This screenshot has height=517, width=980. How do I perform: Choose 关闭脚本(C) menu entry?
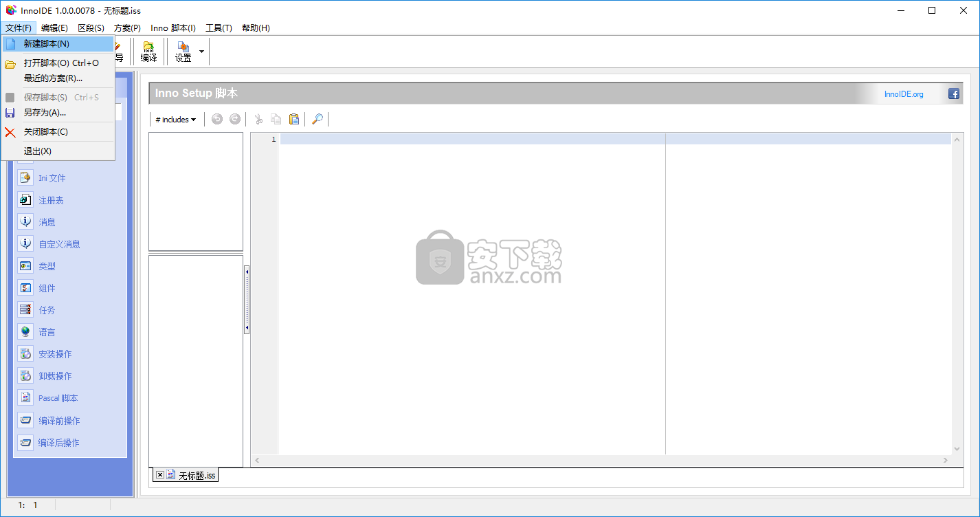point(58,132)
